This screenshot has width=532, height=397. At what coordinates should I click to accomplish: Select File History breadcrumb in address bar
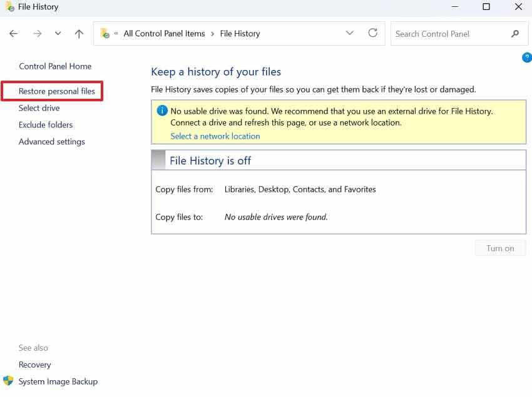click(240, 34)
